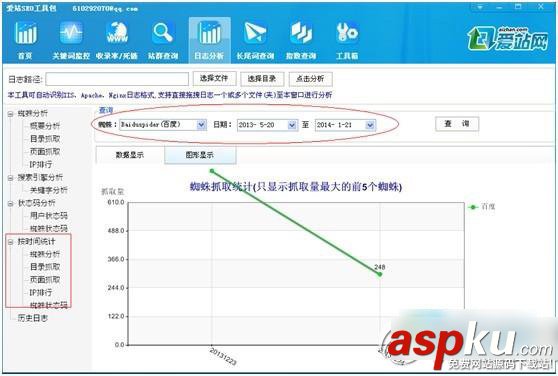The height and width of the screenshot is (376, 558).
Task: Click the 搜索引擎分析 tree label
Action: point(40,178)
